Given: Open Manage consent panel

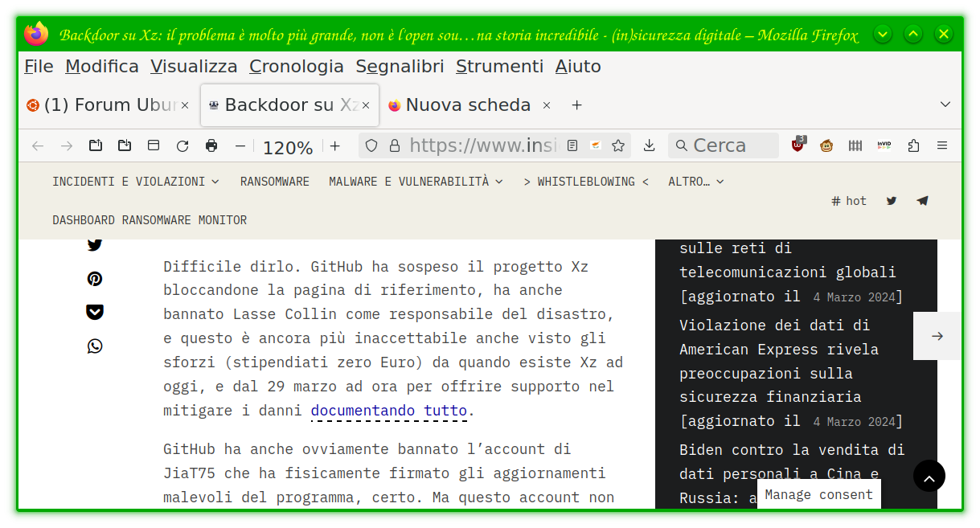Looking at the screenshot, I should coord(819,494).
